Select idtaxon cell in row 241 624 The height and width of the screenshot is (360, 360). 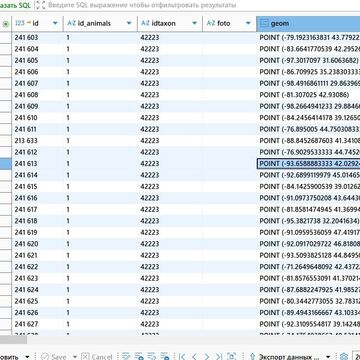[x=170, y=290]
